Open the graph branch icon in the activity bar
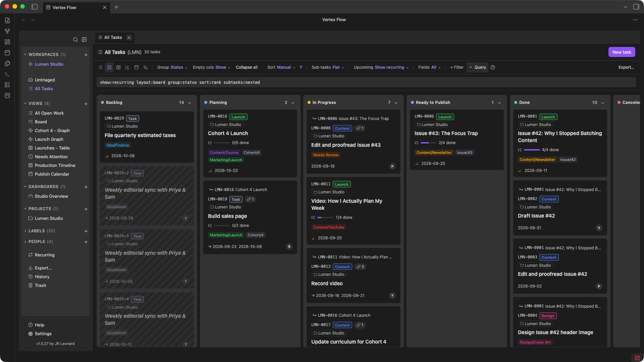The height and width of the screenshot is (362, 644). tap(7, 31)
